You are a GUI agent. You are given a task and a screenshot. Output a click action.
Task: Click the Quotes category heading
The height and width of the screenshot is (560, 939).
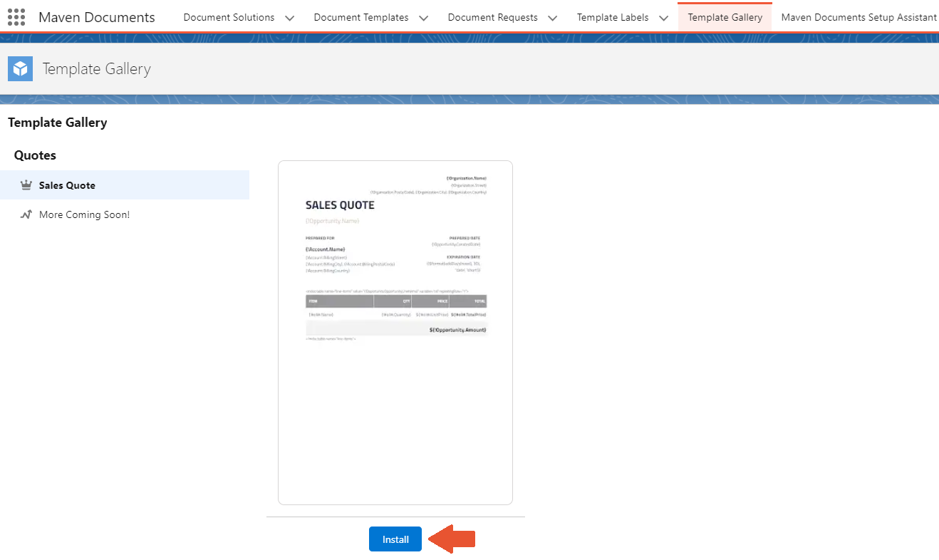[x=35, y=155]
